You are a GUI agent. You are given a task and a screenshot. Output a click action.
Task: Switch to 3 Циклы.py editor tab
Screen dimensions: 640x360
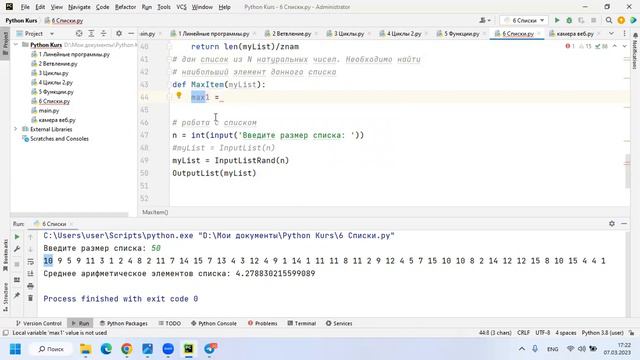click(349, 33)
